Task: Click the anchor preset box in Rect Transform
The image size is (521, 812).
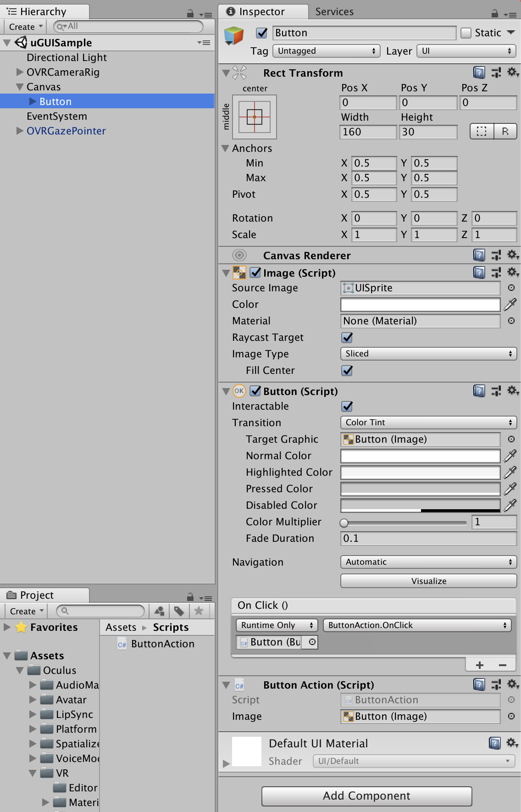Action: [x=255, y=117]
